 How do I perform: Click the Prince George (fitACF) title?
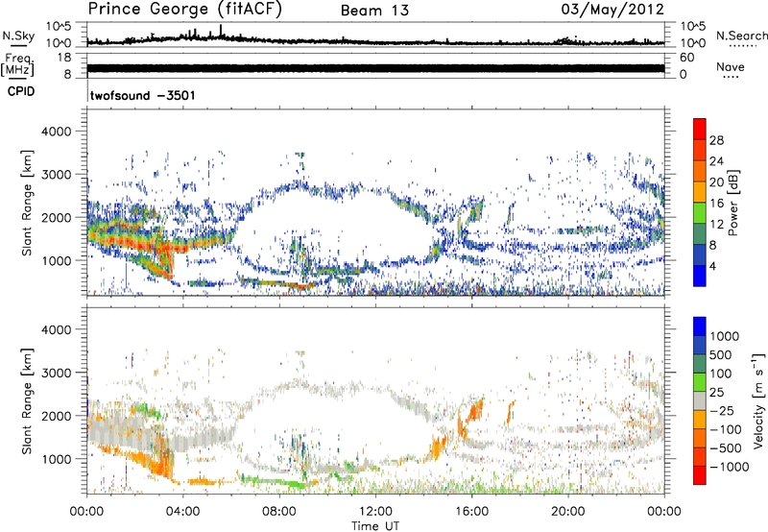coord(184,10)
